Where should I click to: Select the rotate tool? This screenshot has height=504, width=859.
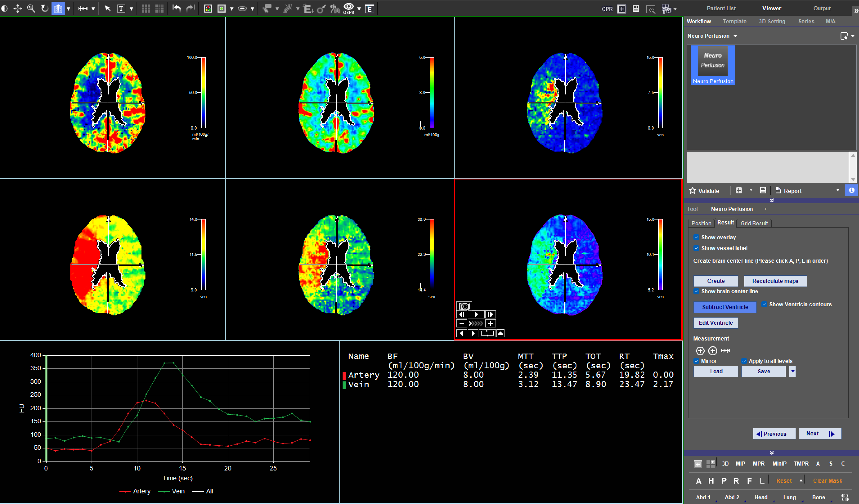pyautogui.click(x=44, y=9)
